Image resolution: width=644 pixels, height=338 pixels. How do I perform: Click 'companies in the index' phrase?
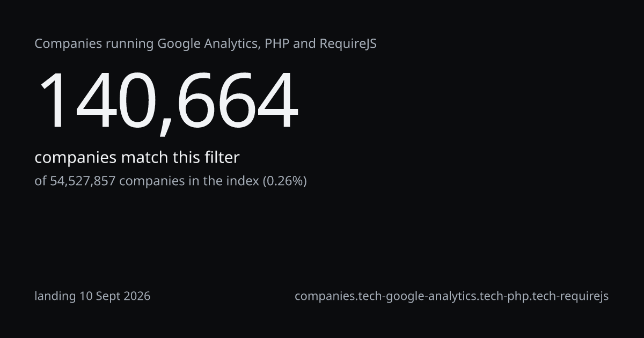pyautogui.click(x=189, y=181)
